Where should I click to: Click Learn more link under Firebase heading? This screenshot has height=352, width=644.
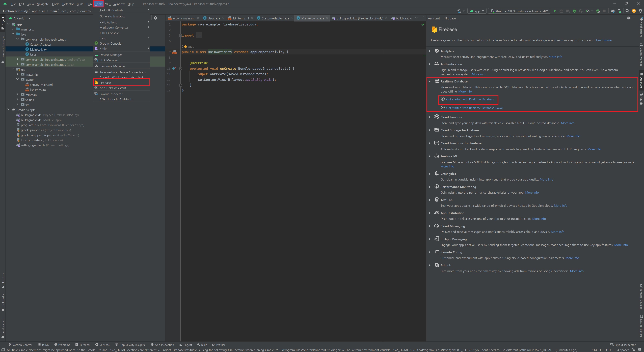pos(604,40)
